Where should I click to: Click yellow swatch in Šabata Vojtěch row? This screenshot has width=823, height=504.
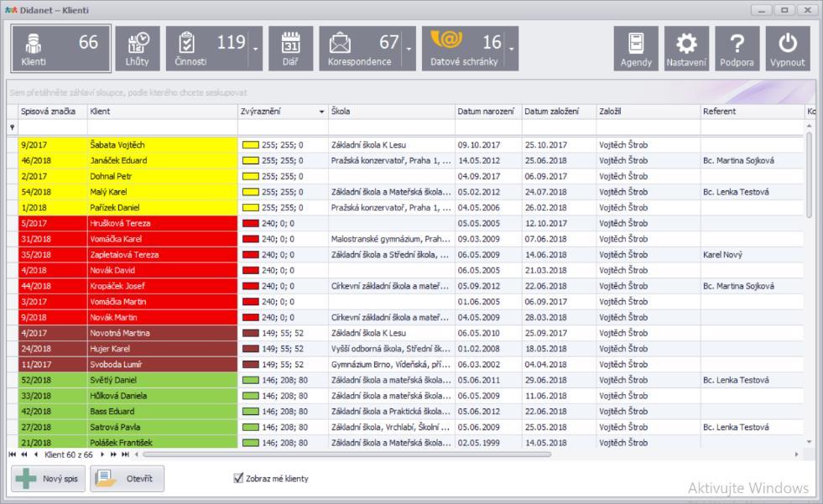[x=250, y=145]
